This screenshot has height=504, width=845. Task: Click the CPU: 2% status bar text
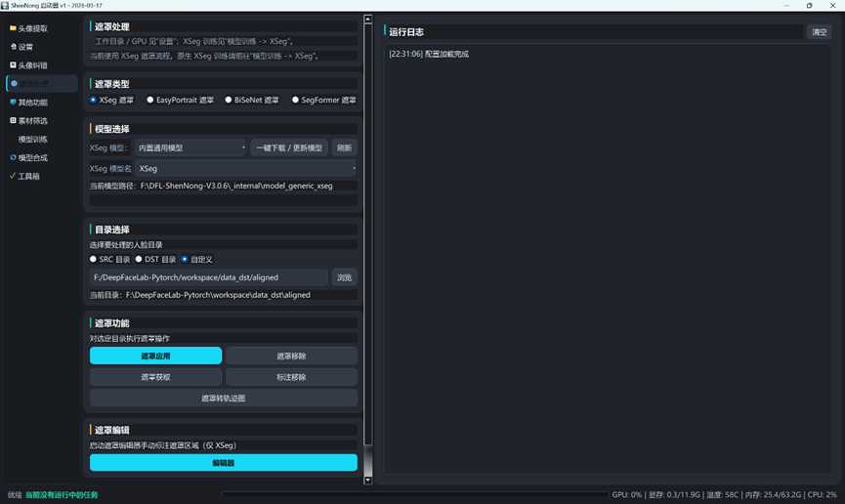822,495
